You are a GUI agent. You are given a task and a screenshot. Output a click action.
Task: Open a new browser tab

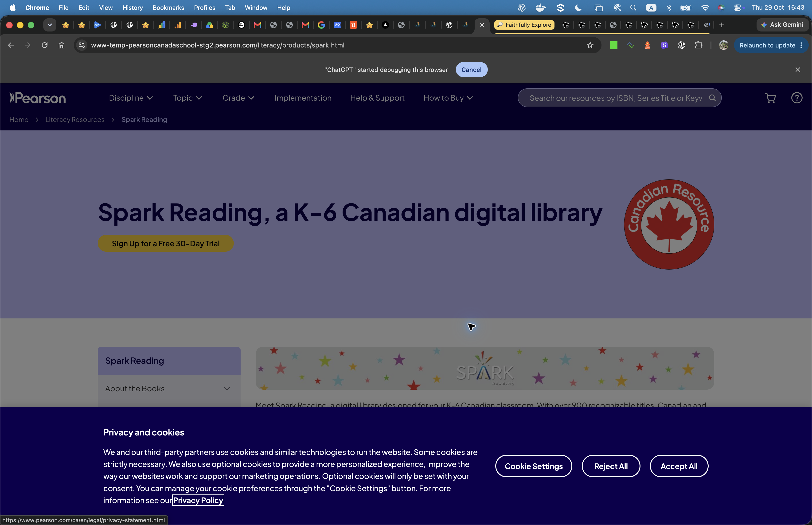[722, 25]
